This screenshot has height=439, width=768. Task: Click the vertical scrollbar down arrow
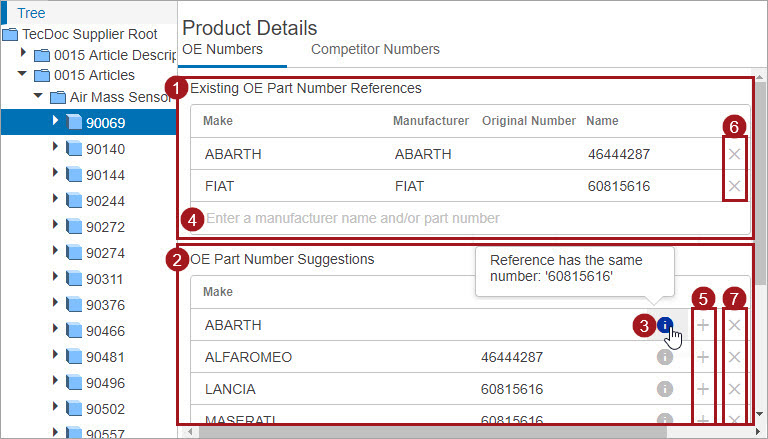coord(761,413)
